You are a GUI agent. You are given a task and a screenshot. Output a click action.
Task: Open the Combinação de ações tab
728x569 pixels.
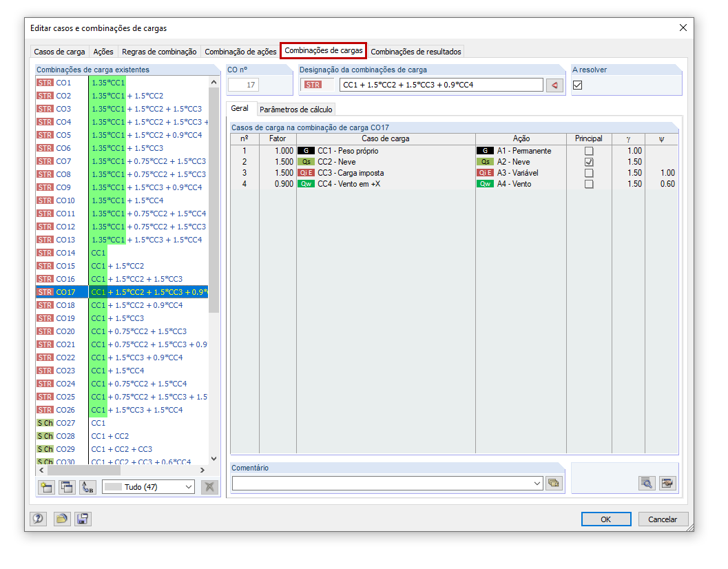(240, 52)
